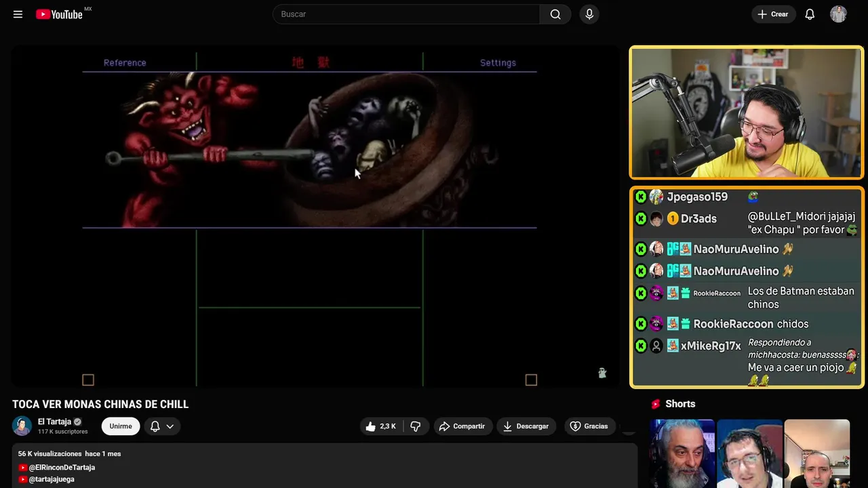Screen dimensions: 868x488
Task: Click RookieRaccoon chidos chat message
Action: point(792,324)
